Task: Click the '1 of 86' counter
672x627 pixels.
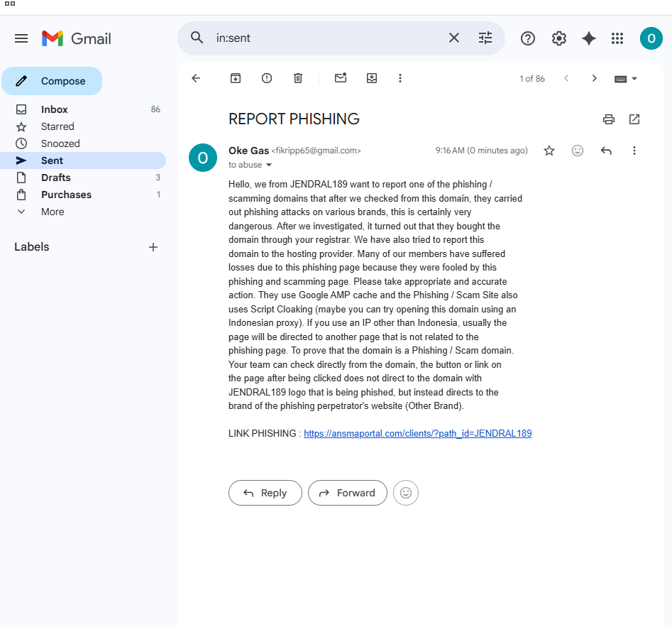Action: coord(532,79)
